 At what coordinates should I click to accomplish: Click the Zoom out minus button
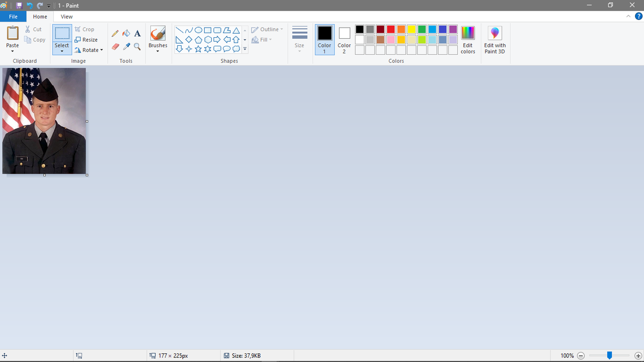pos(581,355)
